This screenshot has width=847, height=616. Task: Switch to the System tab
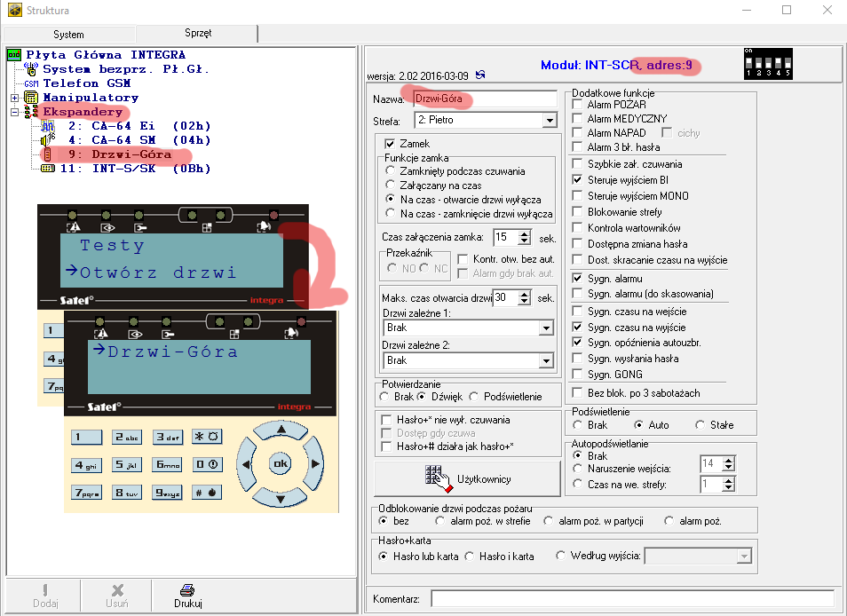click(68, 35)
